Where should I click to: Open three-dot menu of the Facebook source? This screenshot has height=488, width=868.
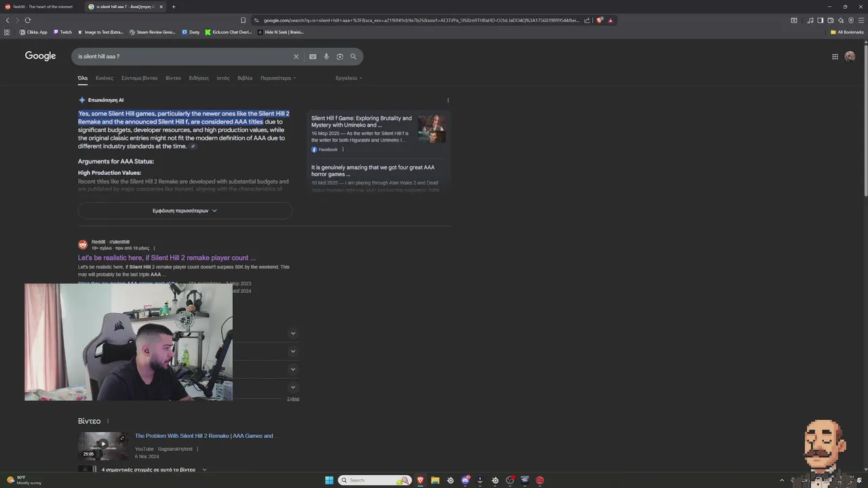[342, 149]
